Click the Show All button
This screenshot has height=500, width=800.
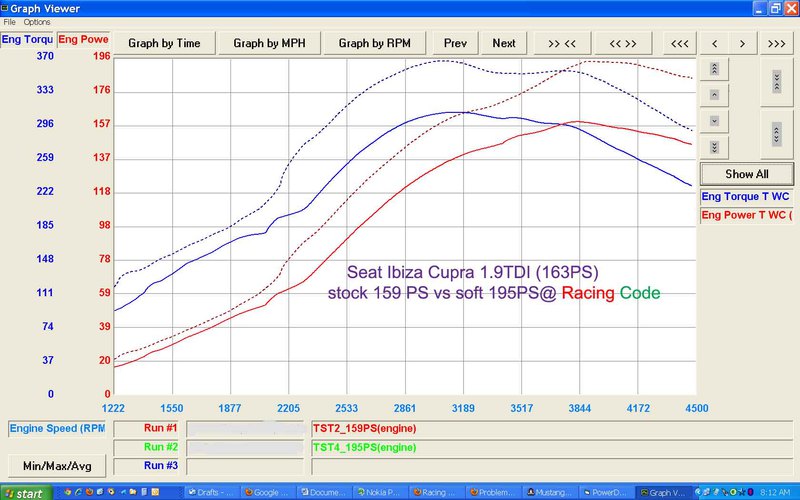pyautogui.click(x=747, y=174)
